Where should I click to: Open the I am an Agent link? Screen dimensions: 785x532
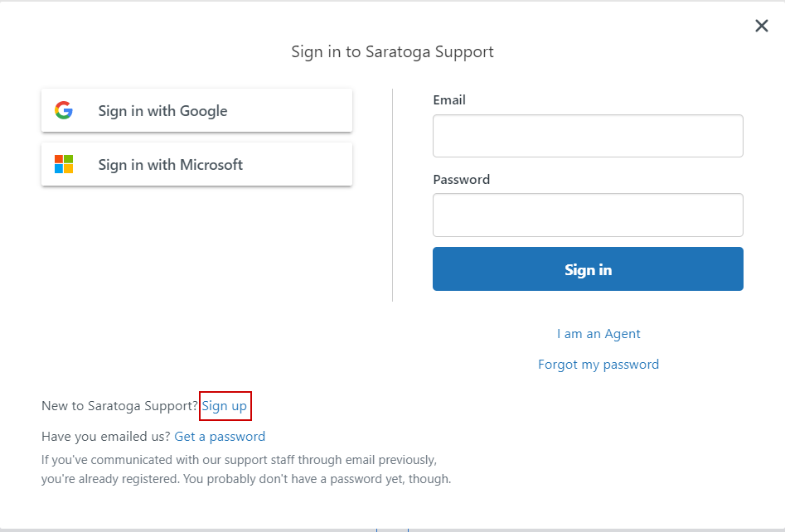coord(598,334)
